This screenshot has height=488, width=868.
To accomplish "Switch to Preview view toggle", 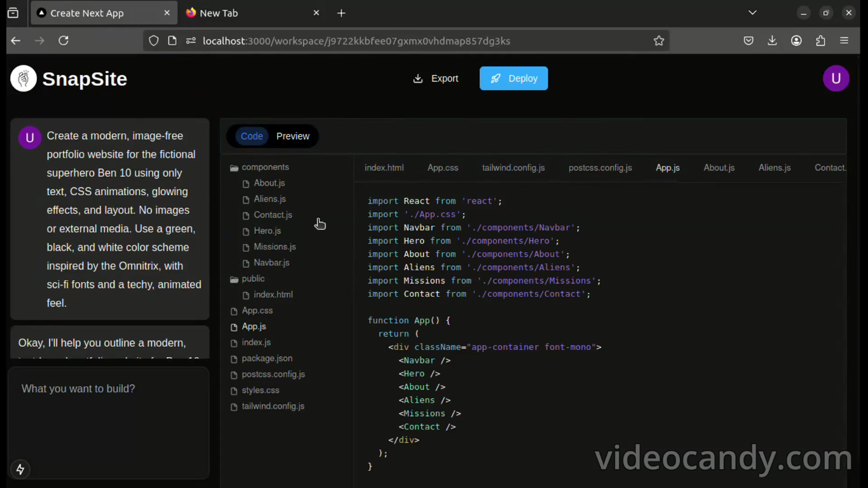I will (293, 136).
